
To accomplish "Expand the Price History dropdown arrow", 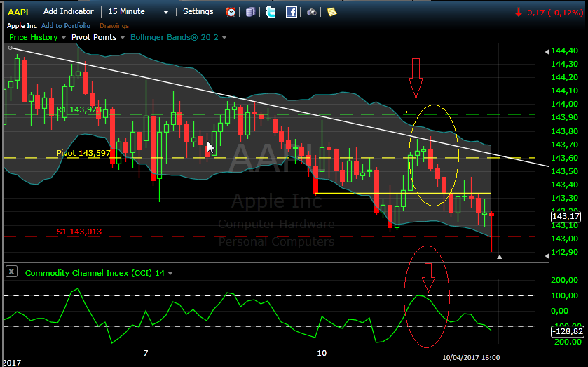I will pos(63,38).
